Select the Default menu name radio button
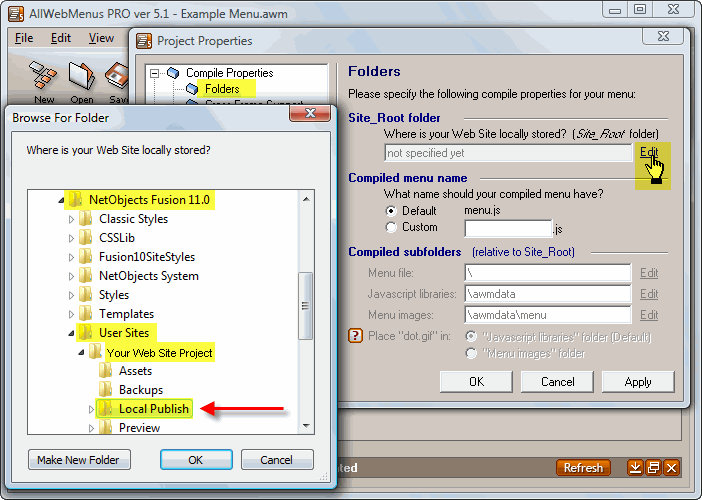Screen dimensions: 702x500 tap(391, 211)
